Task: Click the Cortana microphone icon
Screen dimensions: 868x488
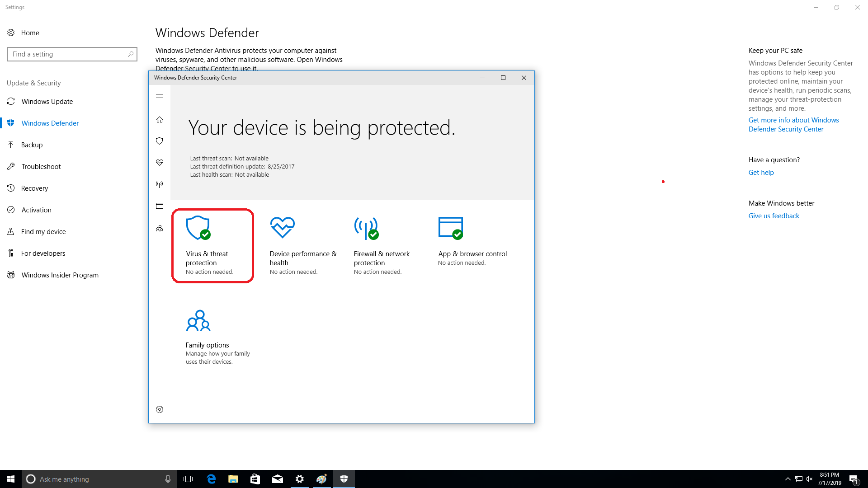Action: click(168, 479)
